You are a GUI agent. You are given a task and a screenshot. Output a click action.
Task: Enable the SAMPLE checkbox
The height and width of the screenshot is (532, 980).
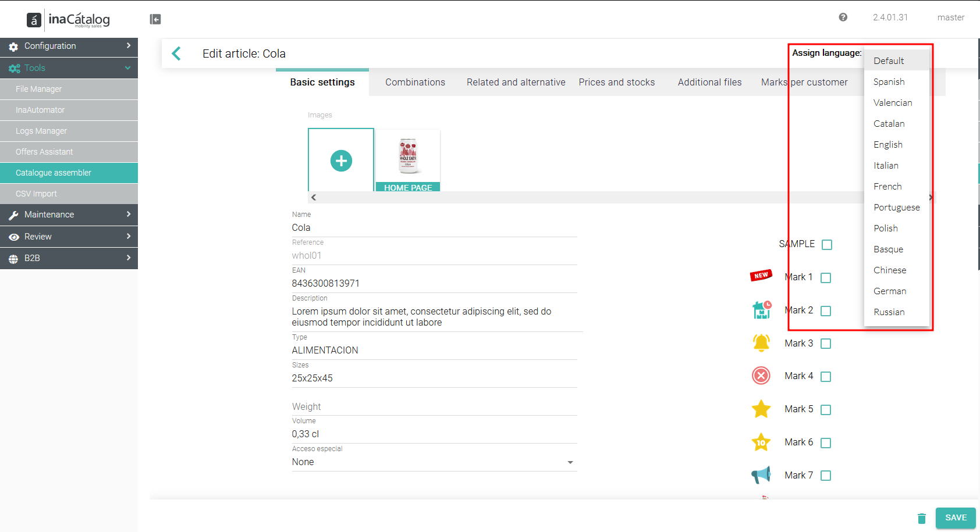click(827, 245)
